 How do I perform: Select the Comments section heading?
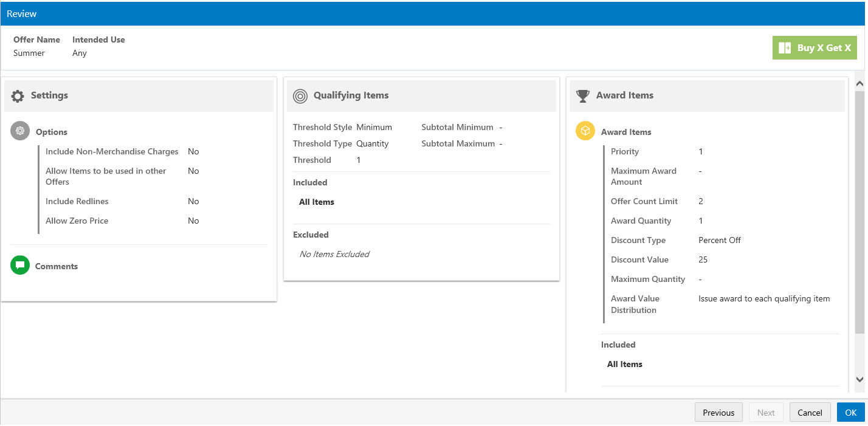(57, 266)
